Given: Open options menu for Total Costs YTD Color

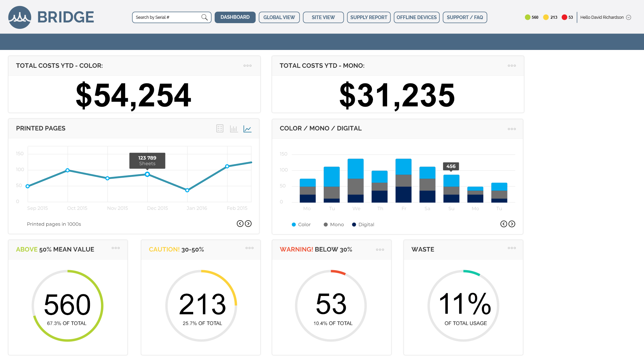Looking at the screenshot, I should (x=248, y=66).
